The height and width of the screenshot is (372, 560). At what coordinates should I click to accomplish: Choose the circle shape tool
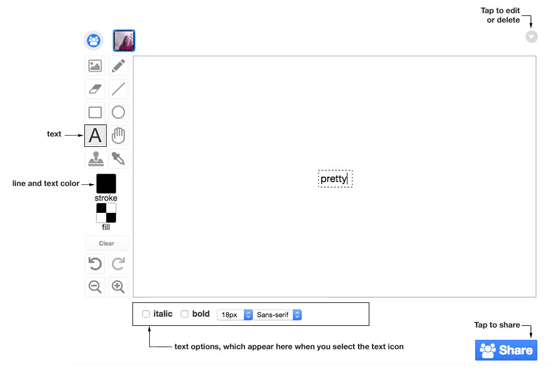pos(118,112)
